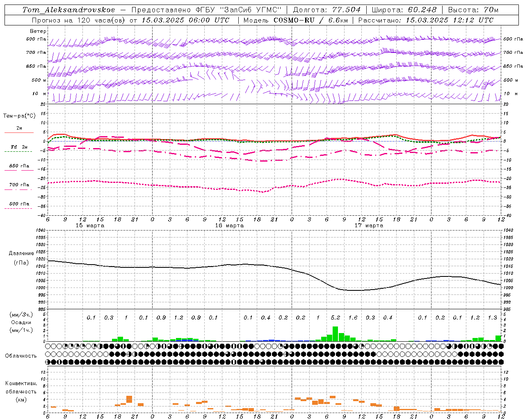
Task: Click the left '500 гПа' wind level label
Action: point(36,39)
